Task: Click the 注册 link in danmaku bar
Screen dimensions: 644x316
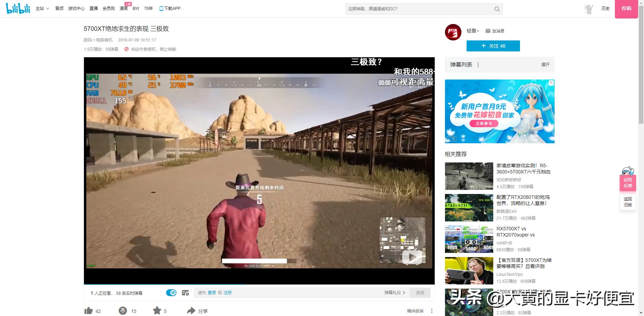Action: pos(227,293)
